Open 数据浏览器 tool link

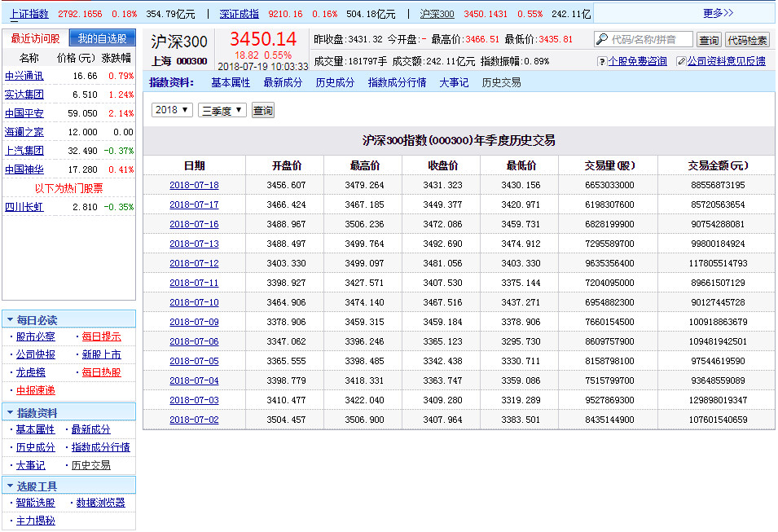(101, 503)
